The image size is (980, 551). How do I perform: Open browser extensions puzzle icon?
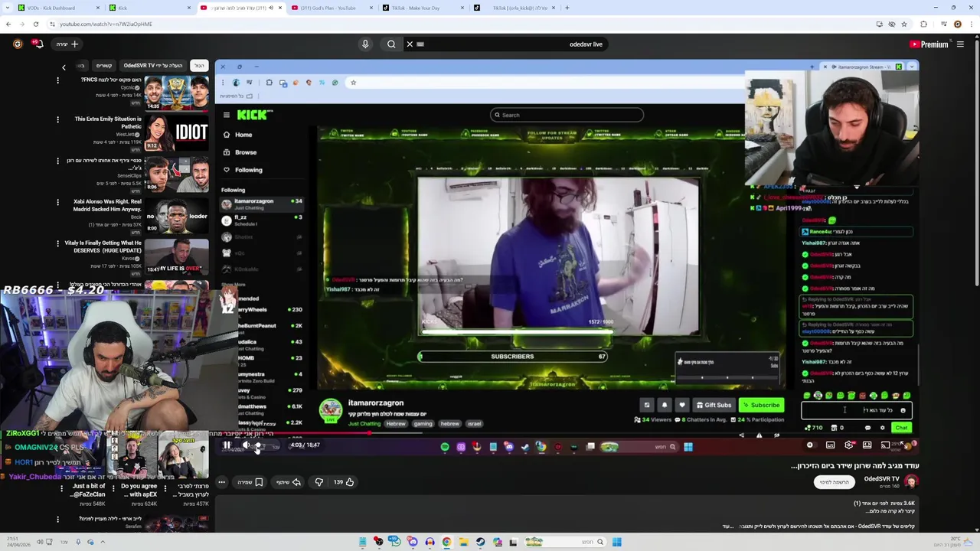(924, 24)
